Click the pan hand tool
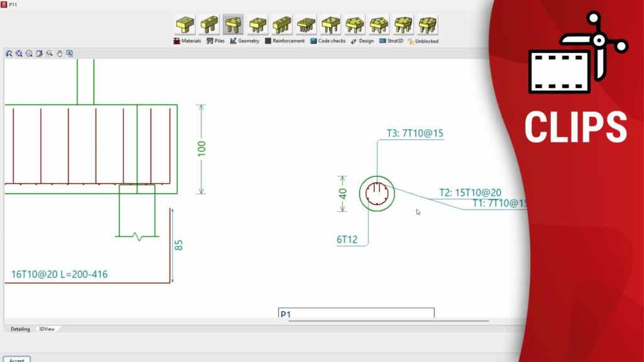 (x=59, y=54)
